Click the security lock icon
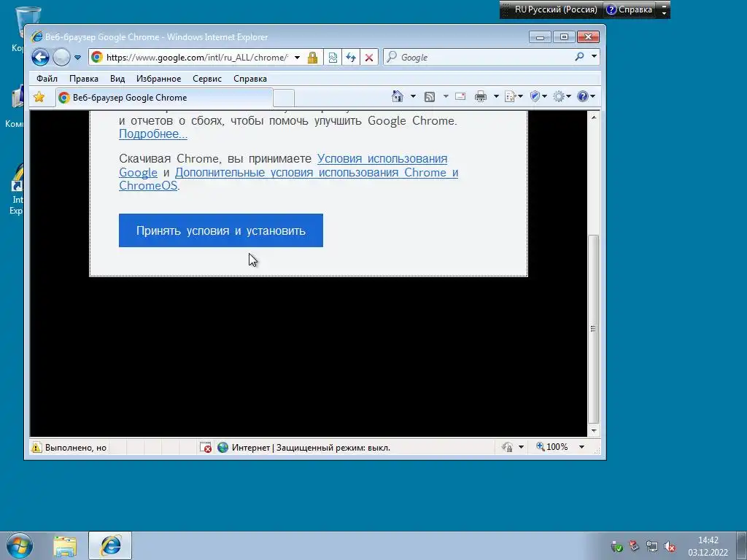 click(312, 58)
